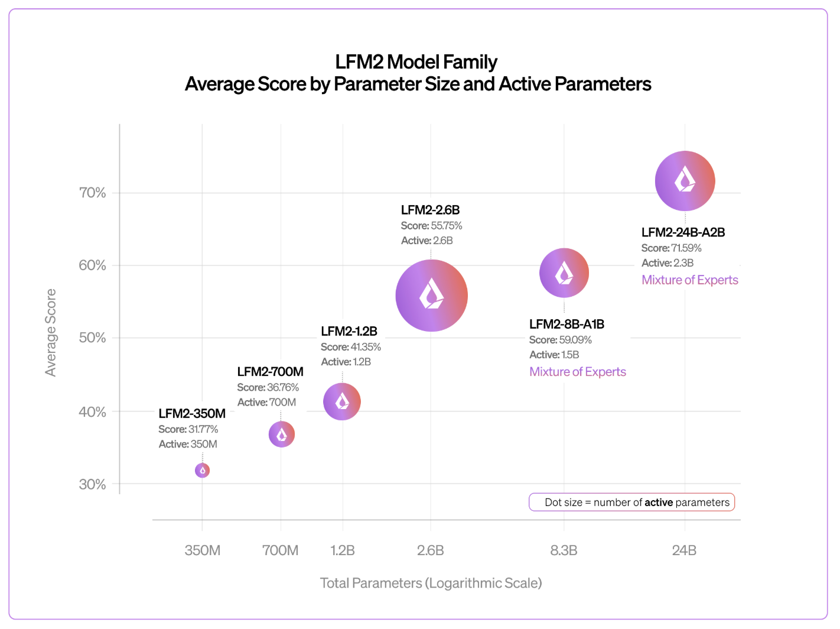Select the 8.3B x-axis tick label
Viewport: 840px width, 629px height.
pyautogui.click(x=564, y=550)
